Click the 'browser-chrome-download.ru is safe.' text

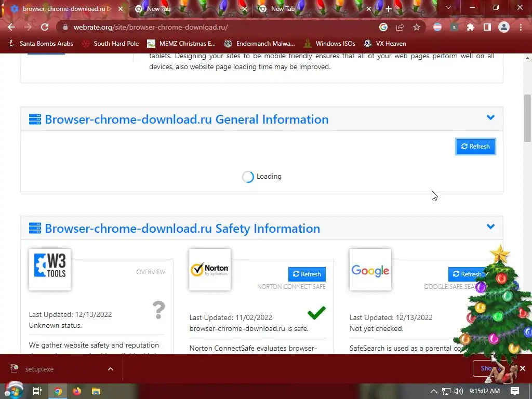pyautogui.click(x=249, y=328)
